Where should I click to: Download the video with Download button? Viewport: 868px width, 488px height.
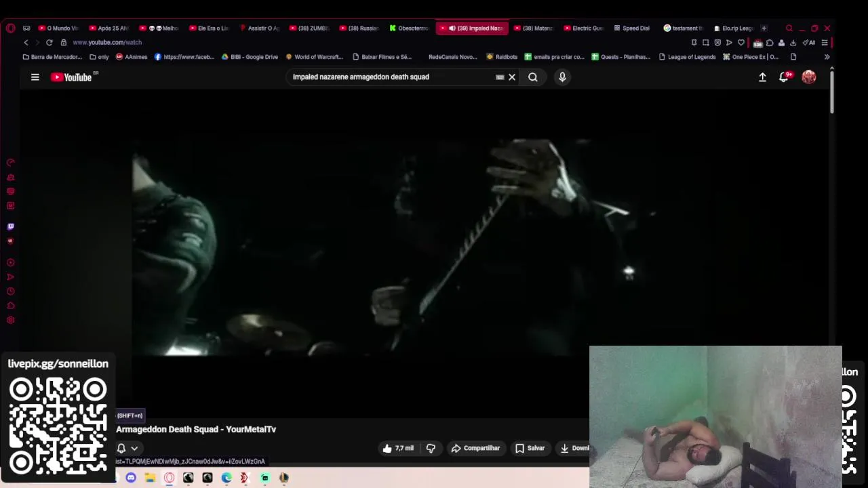pyautogui.click(x=574, y=448)
